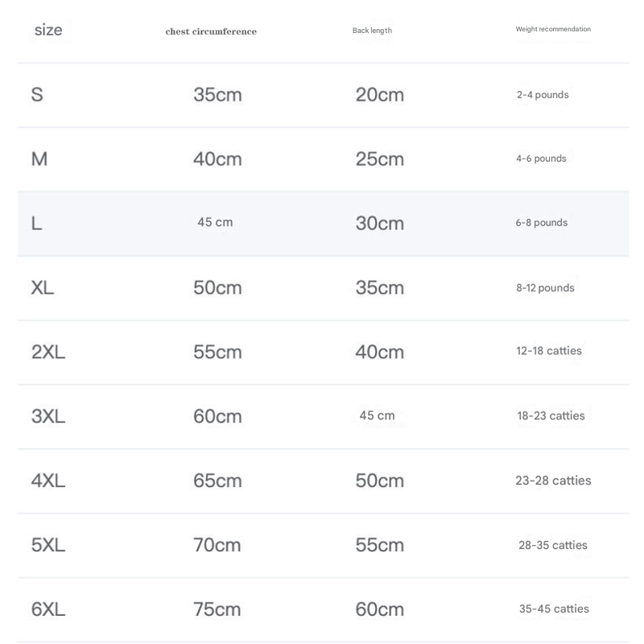Select "35-45 catties" weight recommendation
Viewport: 644px width, 644px height.
tap(554, 609)
